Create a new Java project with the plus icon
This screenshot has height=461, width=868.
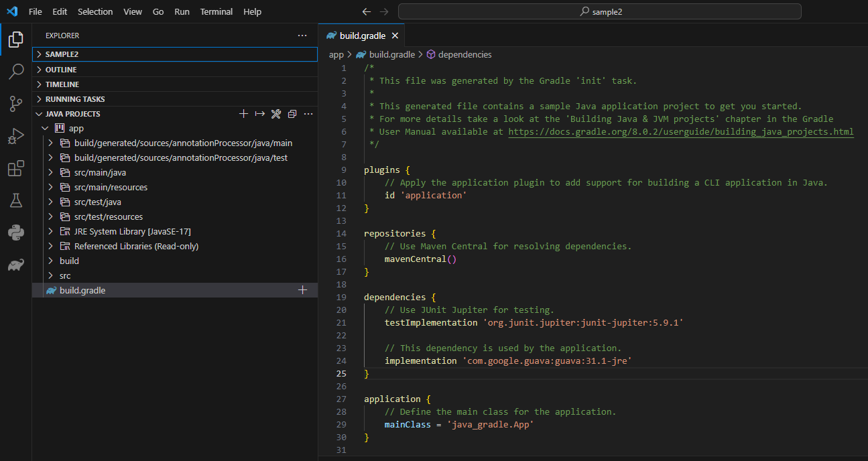(x=243, y=114)
